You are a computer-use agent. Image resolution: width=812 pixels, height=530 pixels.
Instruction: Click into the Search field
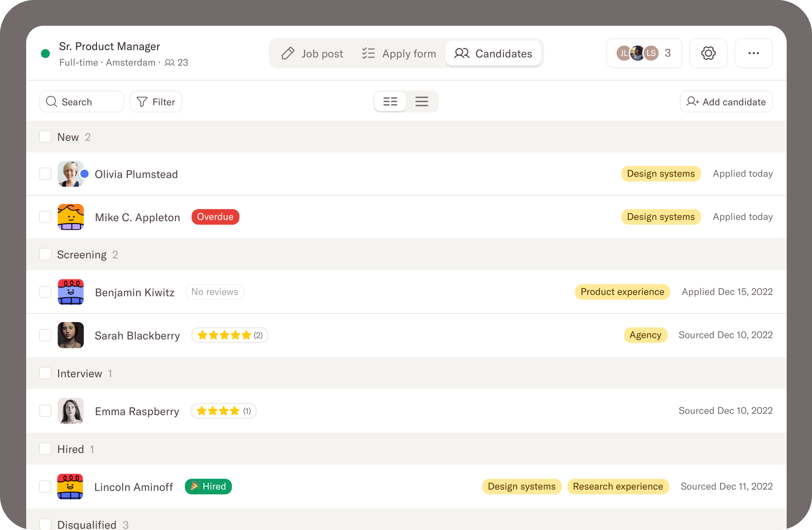[82, 102]
